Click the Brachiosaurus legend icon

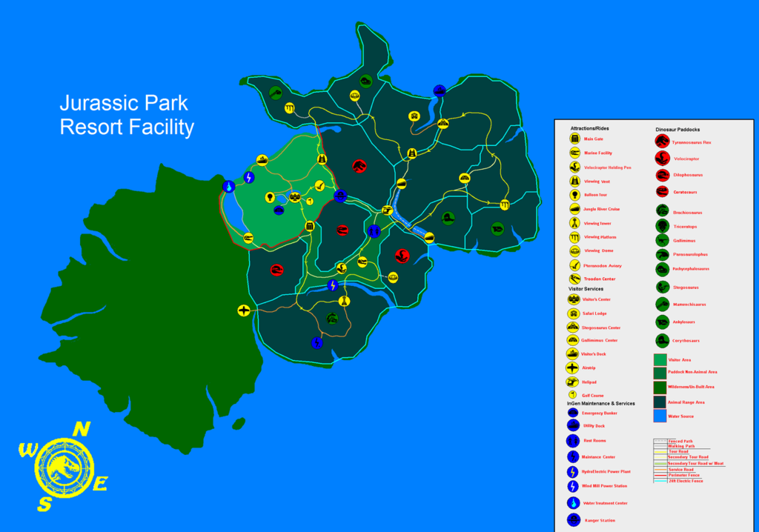pyautogui.click(x=663, y=210)
